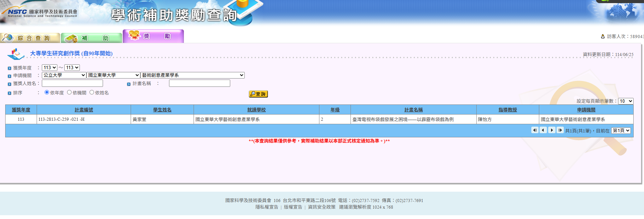Sort by 就讀學校 column header
Image resolution: width=644 pixels, height=219 pixels.
(x=256, y=110)
